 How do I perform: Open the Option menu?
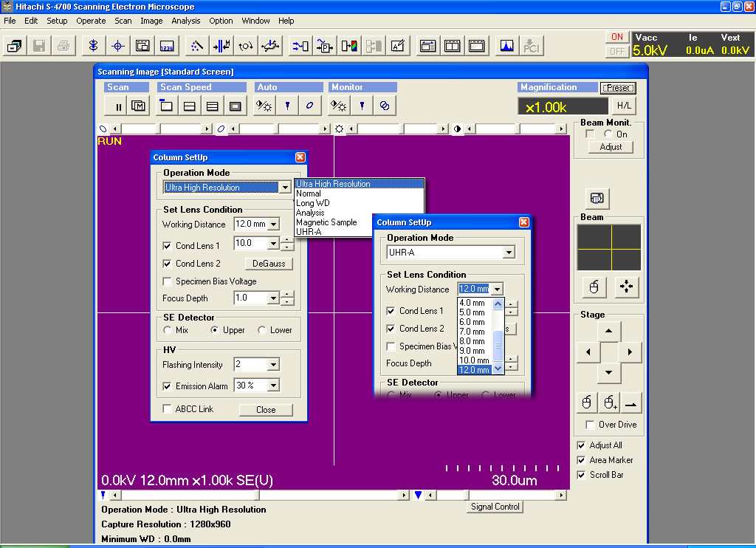coord(221,21)
